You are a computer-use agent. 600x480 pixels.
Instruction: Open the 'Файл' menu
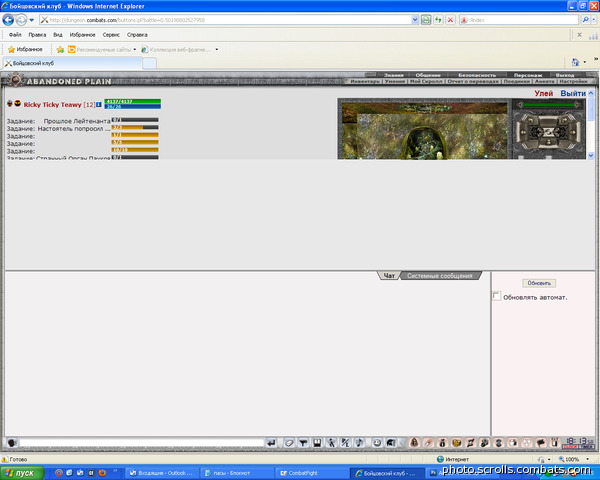tap(15, 35)
